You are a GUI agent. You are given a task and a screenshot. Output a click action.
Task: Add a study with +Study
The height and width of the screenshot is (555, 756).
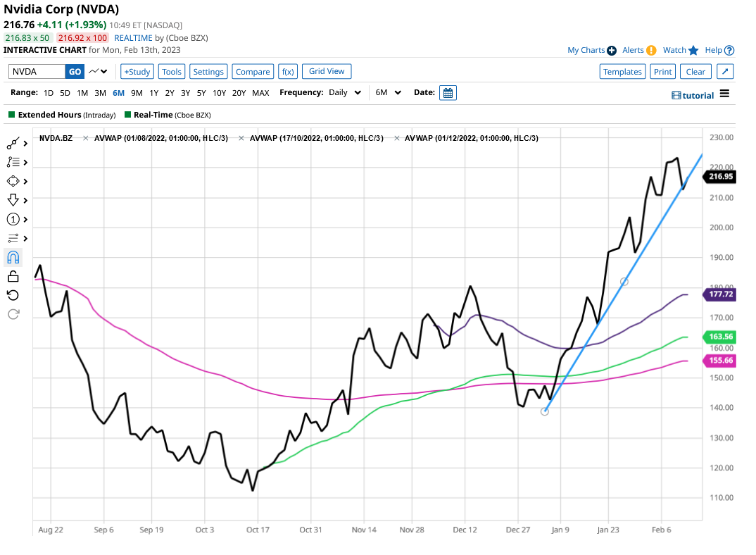[137, 71]
